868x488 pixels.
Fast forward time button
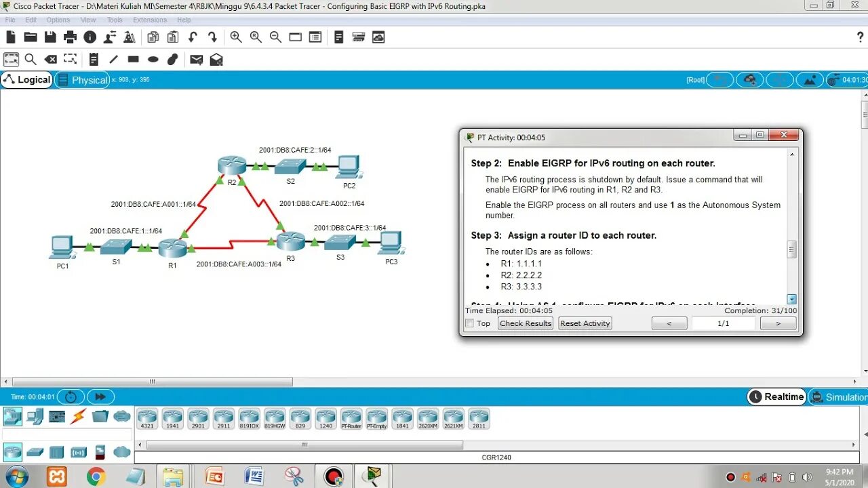pos(100,397)
